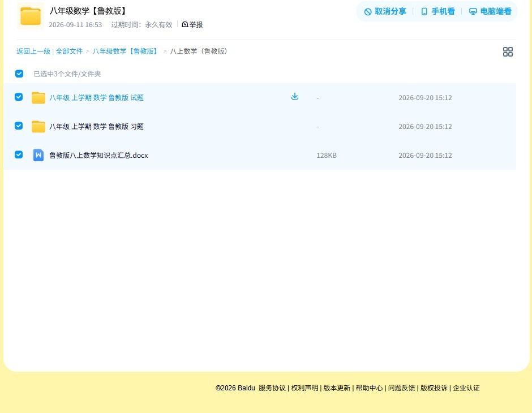
Task: Open folder 八年级 上学期 数学 鲁教版 习题
Action: (x=96, y=127)
